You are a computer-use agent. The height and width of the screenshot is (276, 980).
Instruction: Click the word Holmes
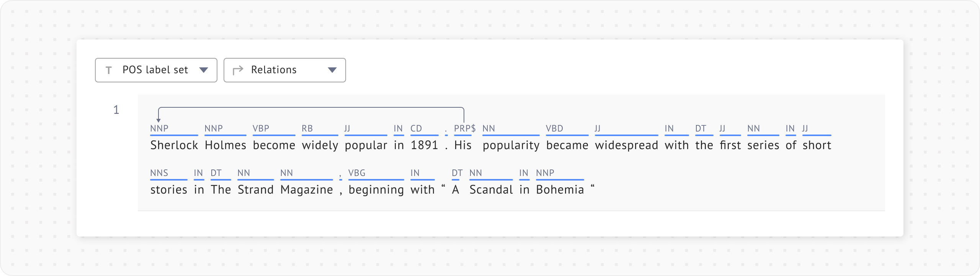tap(225, 145)
